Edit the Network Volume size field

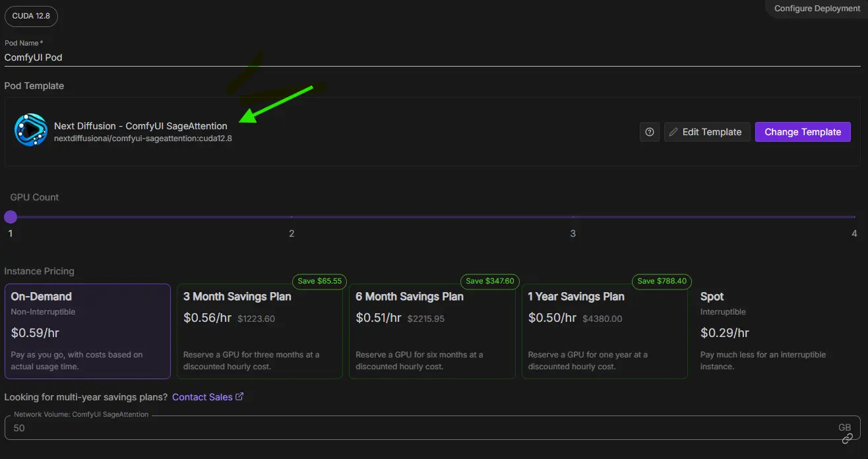point(432,427)
